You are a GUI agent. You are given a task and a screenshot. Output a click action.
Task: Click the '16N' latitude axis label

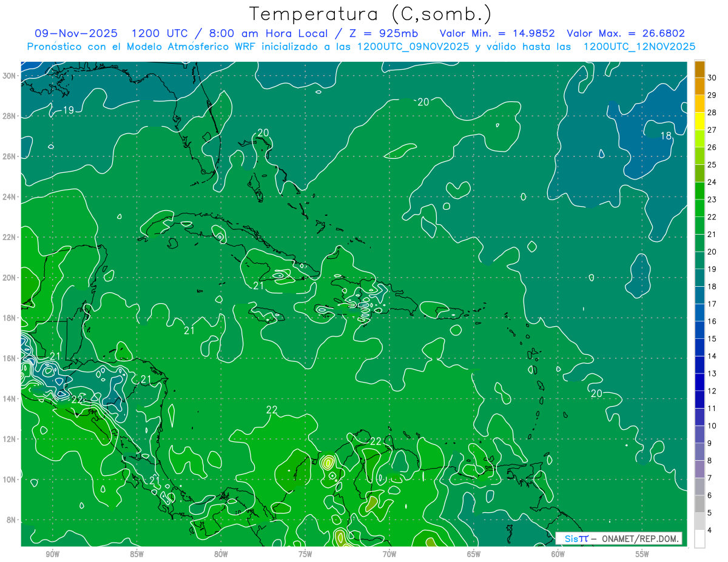[x=10, y=358]
